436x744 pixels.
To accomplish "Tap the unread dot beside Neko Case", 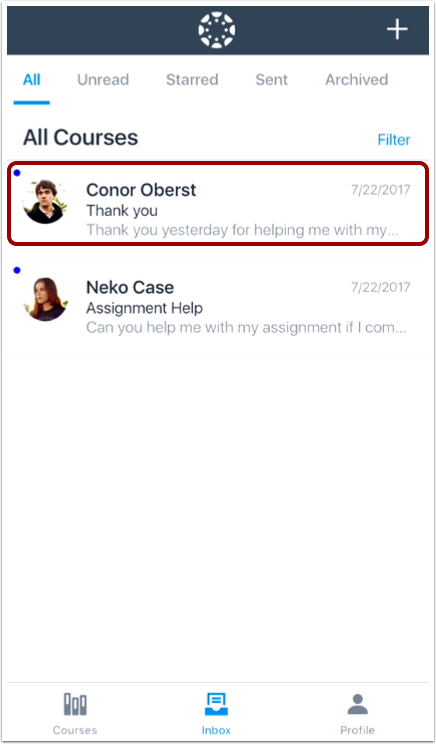I will pos(17,270).
